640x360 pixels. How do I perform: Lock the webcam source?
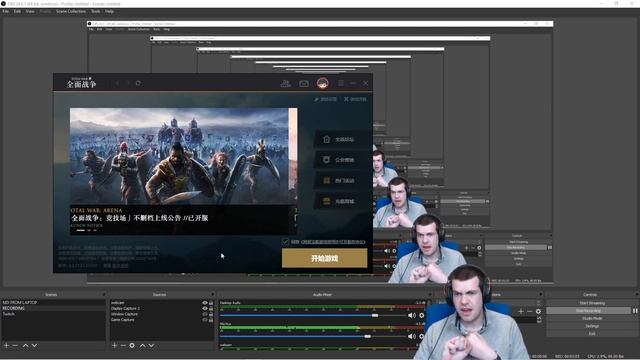click(211, 303)
